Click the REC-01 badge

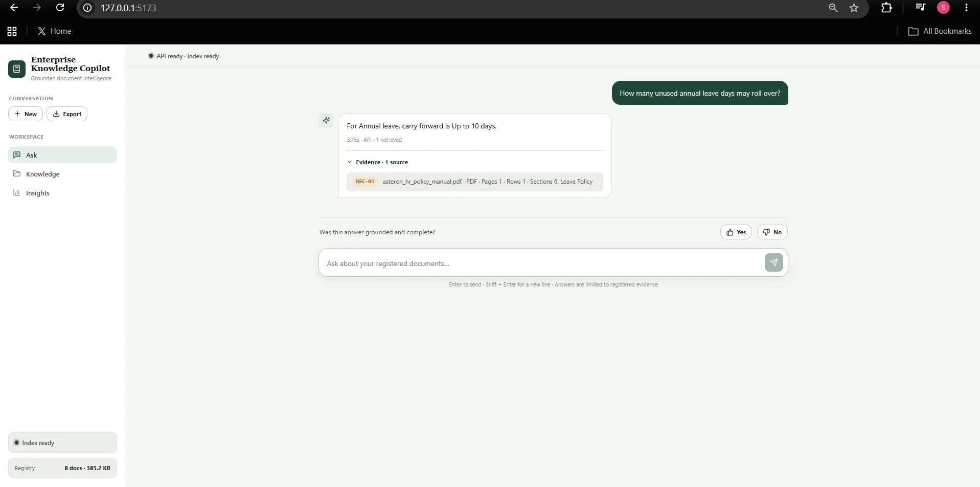(x=365, y=182)
